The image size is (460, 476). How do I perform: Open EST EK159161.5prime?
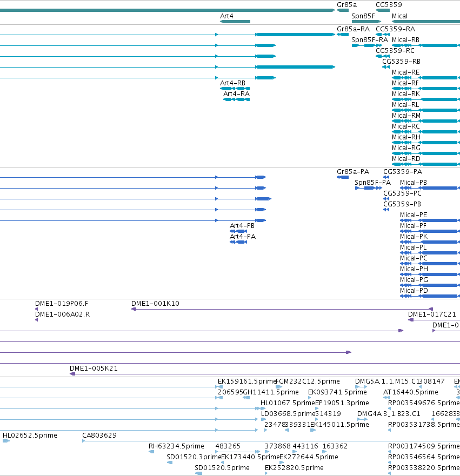(x=221, y=387)
